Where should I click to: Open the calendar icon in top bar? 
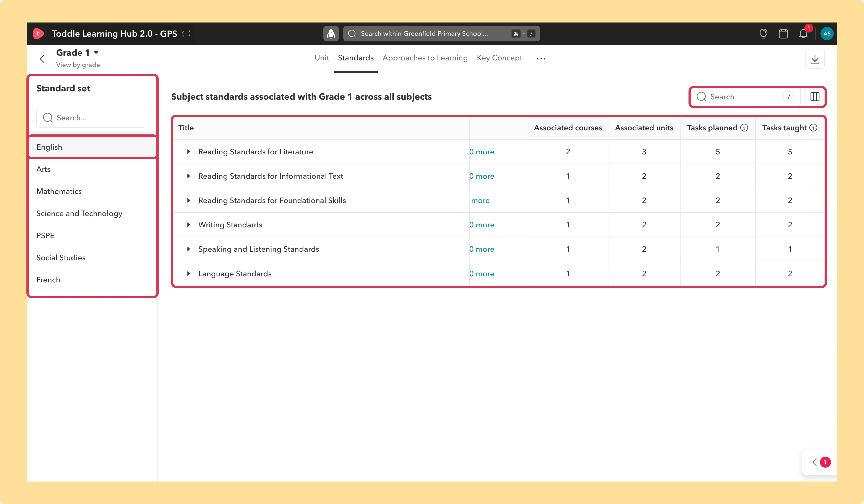pyautogui.click(x=783, y=34)
